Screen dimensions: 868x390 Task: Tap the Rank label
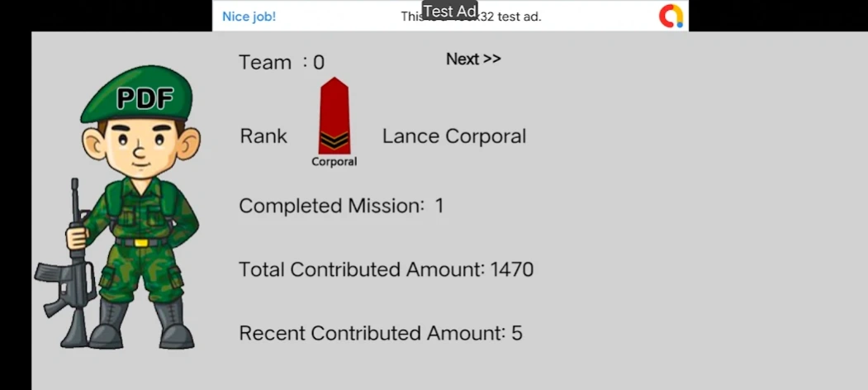coord(263,136)
